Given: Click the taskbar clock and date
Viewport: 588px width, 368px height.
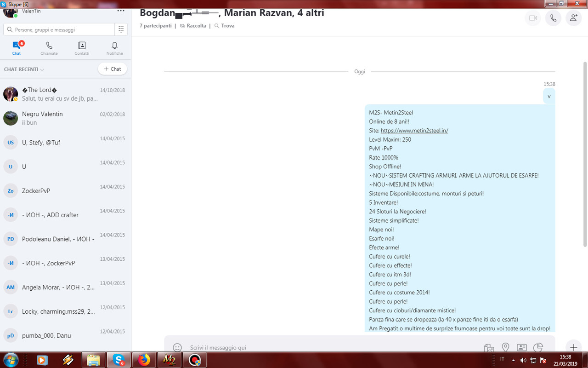Looking at the screenshot, I should pos(565,360).
